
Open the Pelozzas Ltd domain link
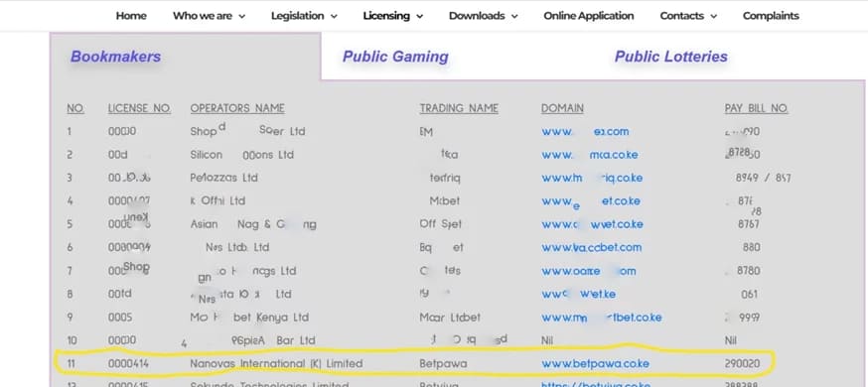[592, 178]
